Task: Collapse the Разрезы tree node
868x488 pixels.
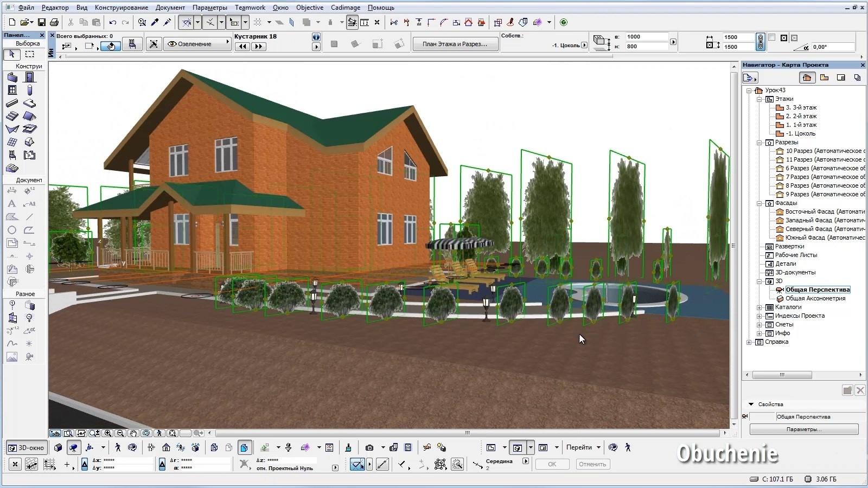Action: pos(759,143)
